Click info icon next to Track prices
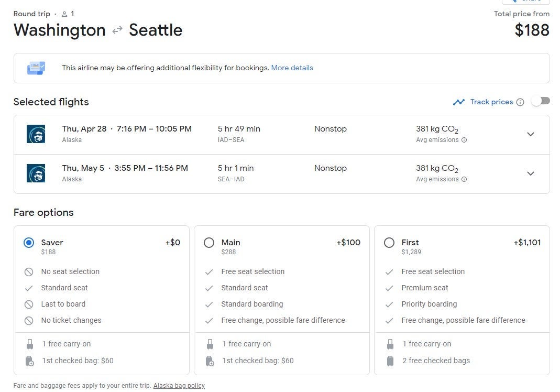560x392 pixels. point(520,102)
